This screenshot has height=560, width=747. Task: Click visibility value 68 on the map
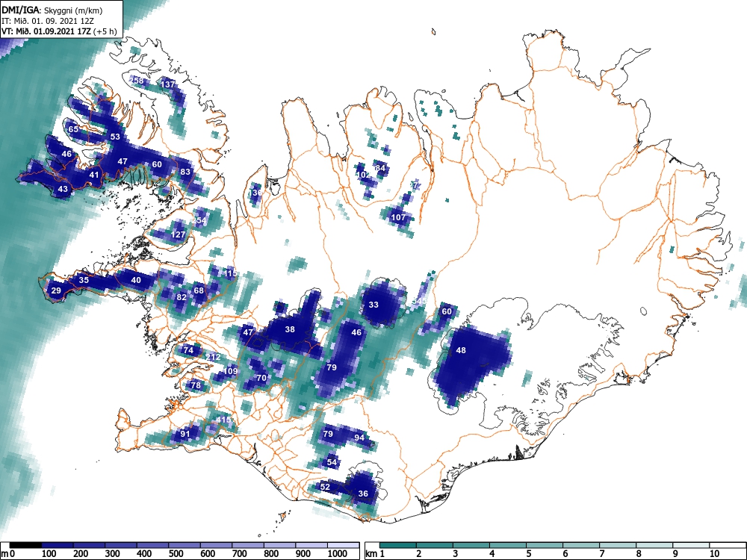[199, 290]
